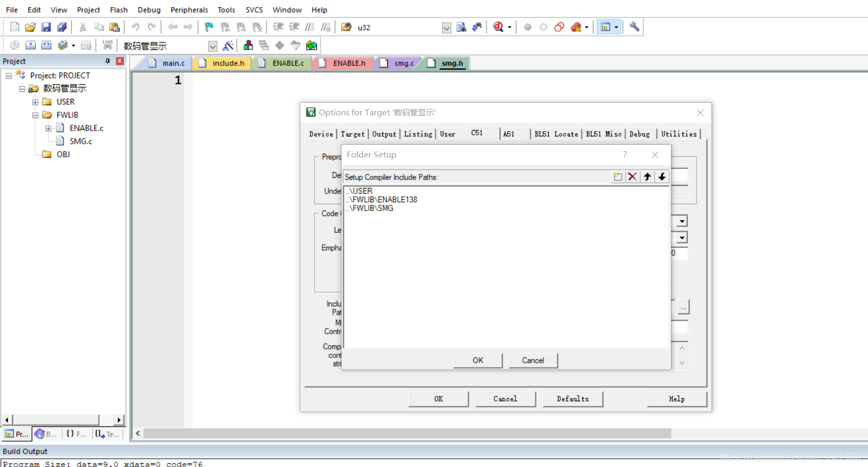Viewport: 868px width, 467px height.
Task: Switch to the Debug tab in Options
Action: (x=639, y=134)
